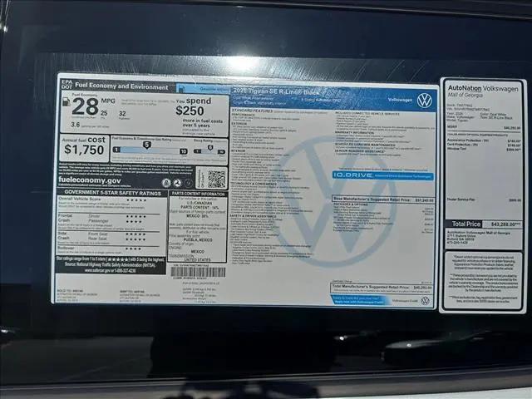
Task: Click the small VW logo beside Volkswagen Credit
Action: pos(425,301)
